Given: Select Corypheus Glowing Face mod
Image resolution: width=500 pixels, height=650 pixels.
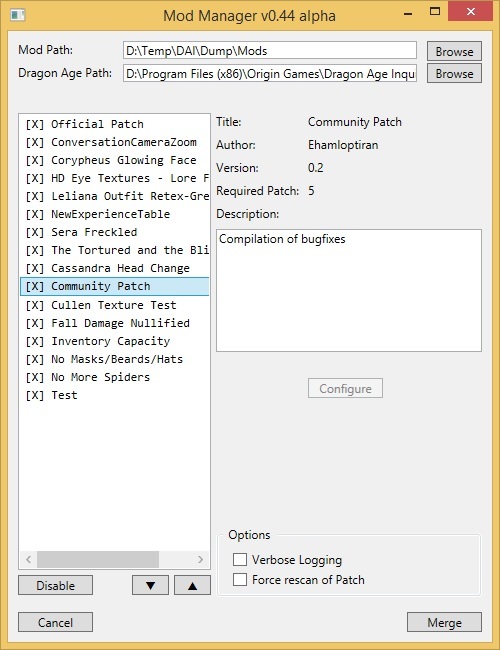Looking at the screenshot, I should coord(114,160).
